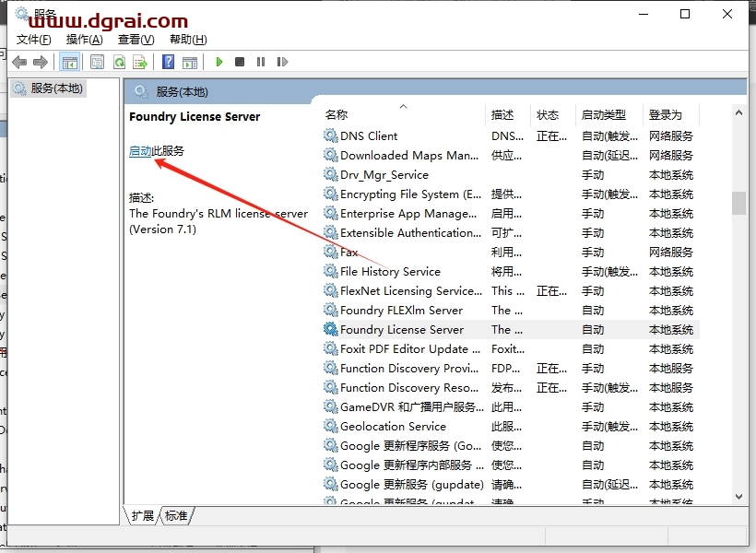
Task: Select the Geolocation Service row
Action: [x=510, y=426]
